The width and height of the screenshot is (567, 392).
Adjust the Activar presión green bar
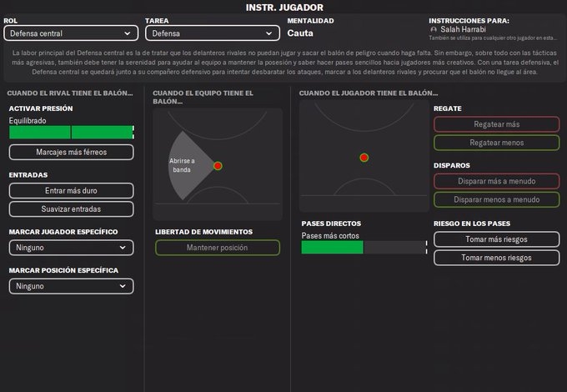pyautogui.click(x=71, y=132)
